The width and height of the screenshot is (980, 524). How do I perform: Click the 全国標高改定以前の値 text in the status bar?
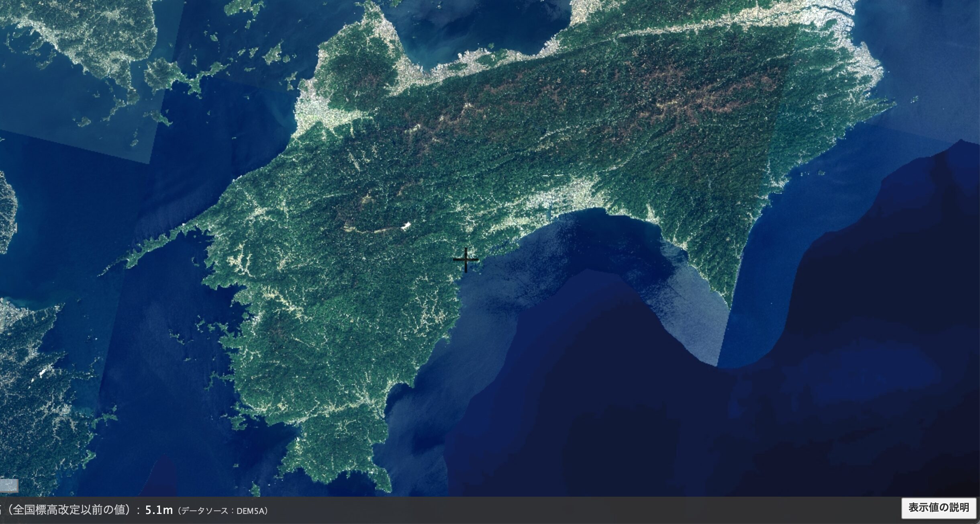pyautogui.click(x=71, y=510)
